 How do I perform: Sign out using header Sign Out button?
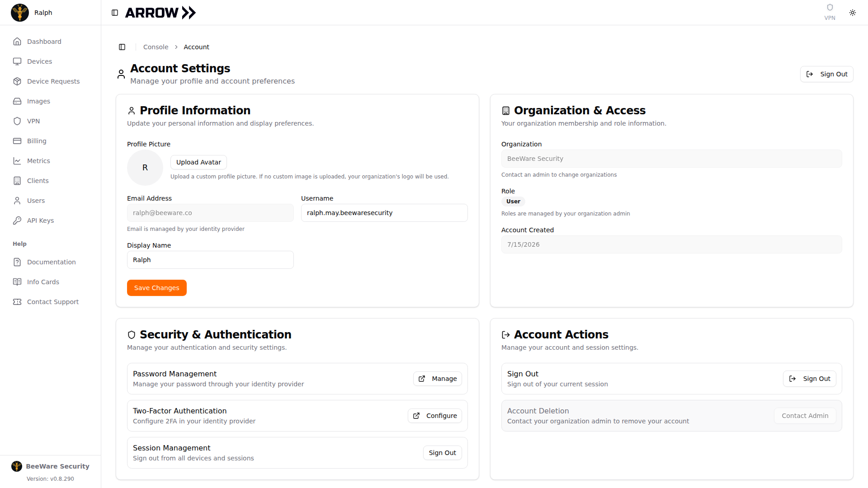click(826, 74)
